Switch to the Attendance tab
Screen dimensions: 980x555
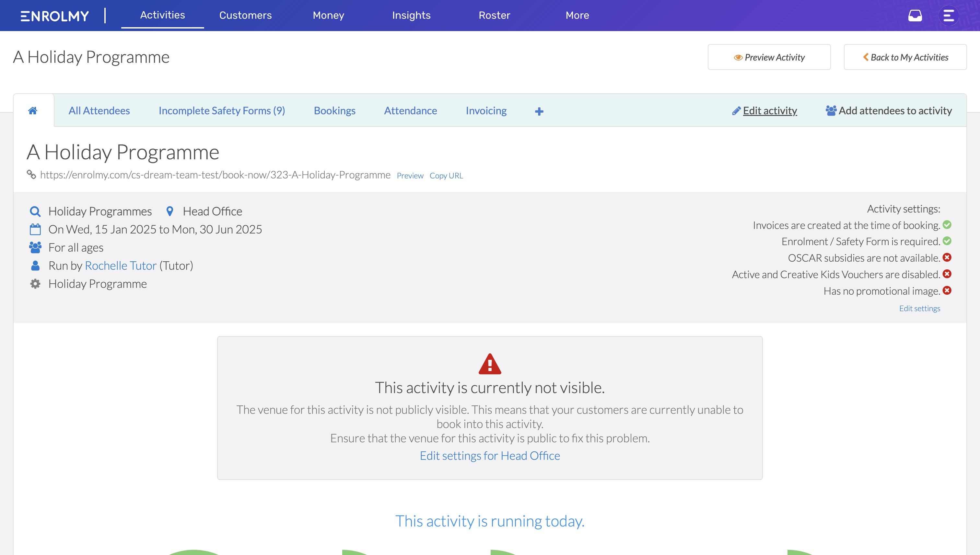pyautogui.click(x=411, y=110)
